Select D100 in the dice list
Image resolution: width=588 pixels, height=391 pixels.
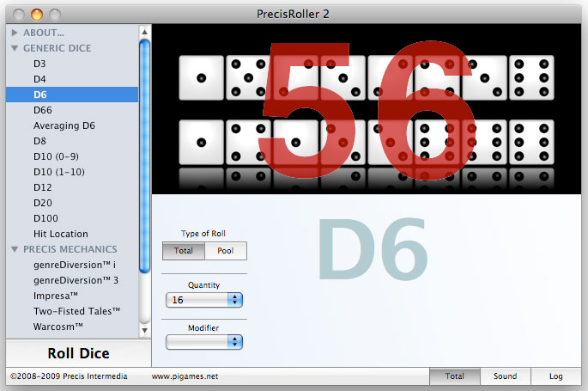[72, 218]
